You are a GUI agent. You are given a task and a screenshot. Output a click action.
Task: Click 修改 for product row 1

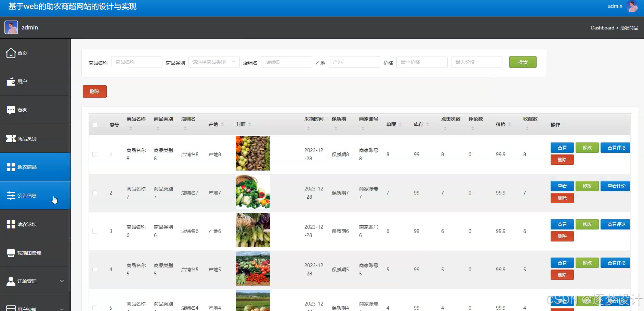[x=587, y=148]
